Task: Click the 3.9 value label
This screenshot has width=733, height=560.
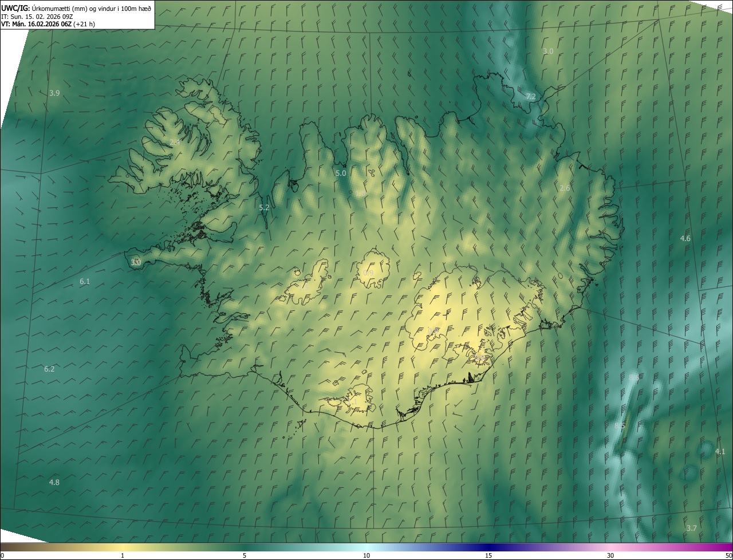Action: coord(54,93)
